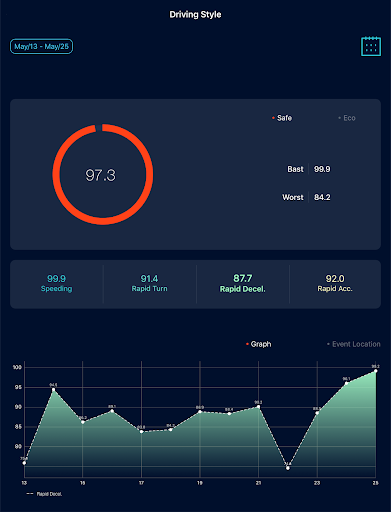Show the Graph view
This screenshot has height=512, width=391.
click(258, 344)
